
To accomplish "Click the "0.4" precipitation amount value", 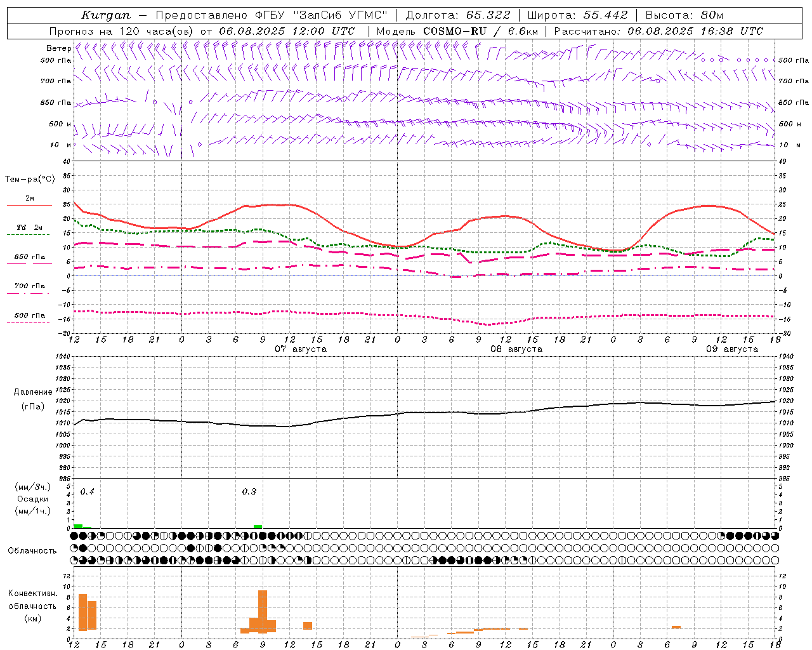I will pos(88,492).
